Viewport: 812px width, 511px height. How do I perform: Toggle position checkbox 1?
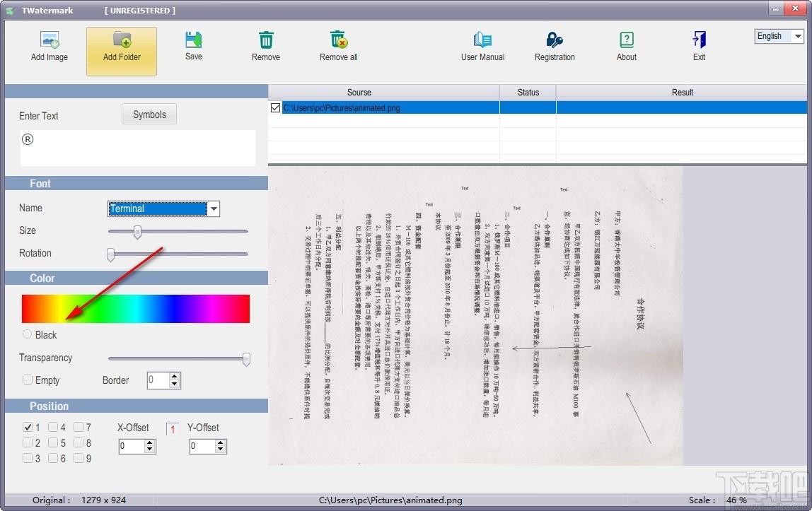coord(28,427)
